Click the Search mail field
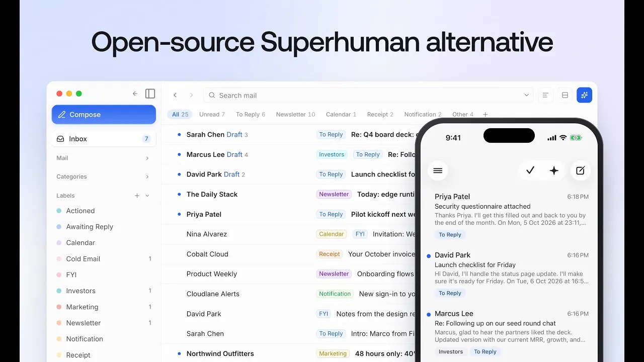Image resolution: width=644 pixels, height=362 pixels. tap(369, 95)
